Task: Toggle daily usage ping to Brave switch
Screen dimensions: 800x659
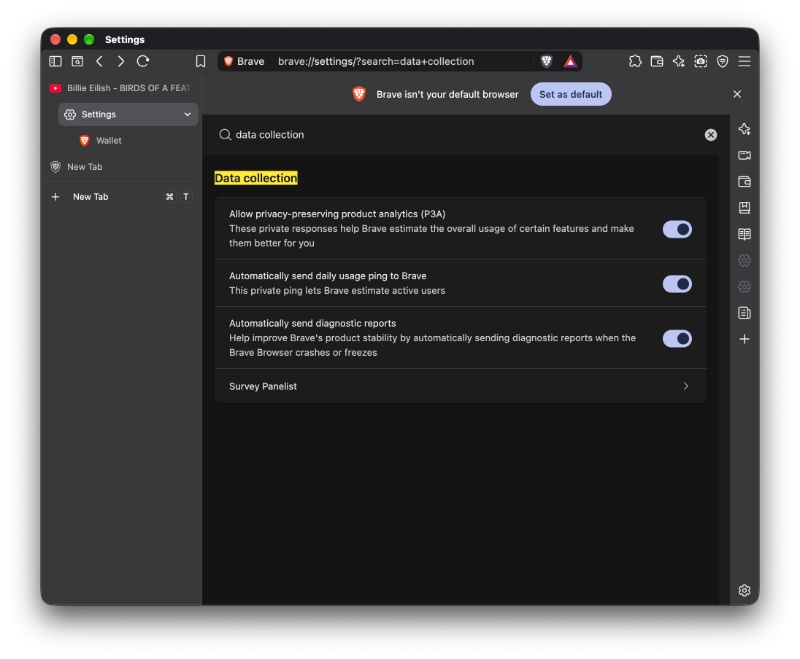Action: click(677, 284)
